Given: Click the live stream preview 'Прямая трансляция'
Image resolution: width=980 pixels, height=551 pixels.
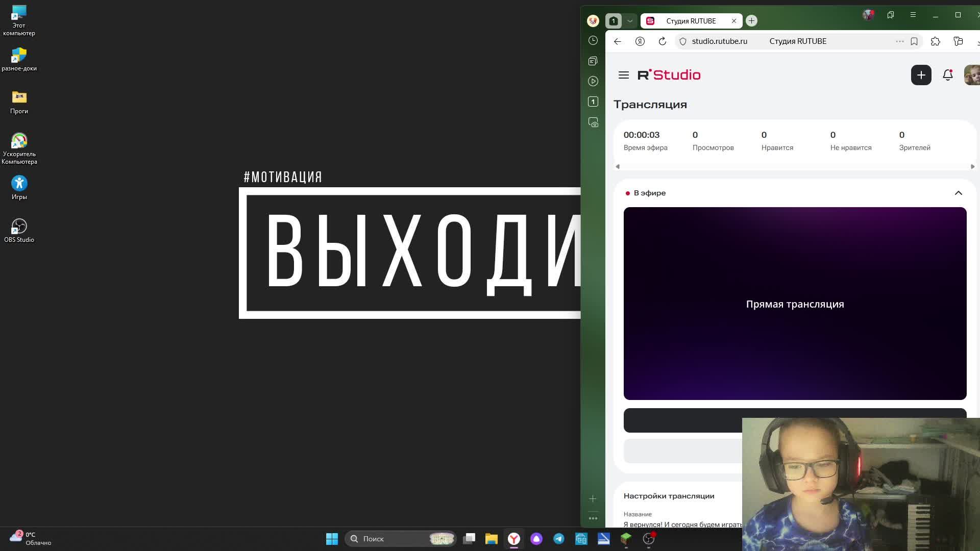Looking at the screenshot, I should click(x=795, y=304).
